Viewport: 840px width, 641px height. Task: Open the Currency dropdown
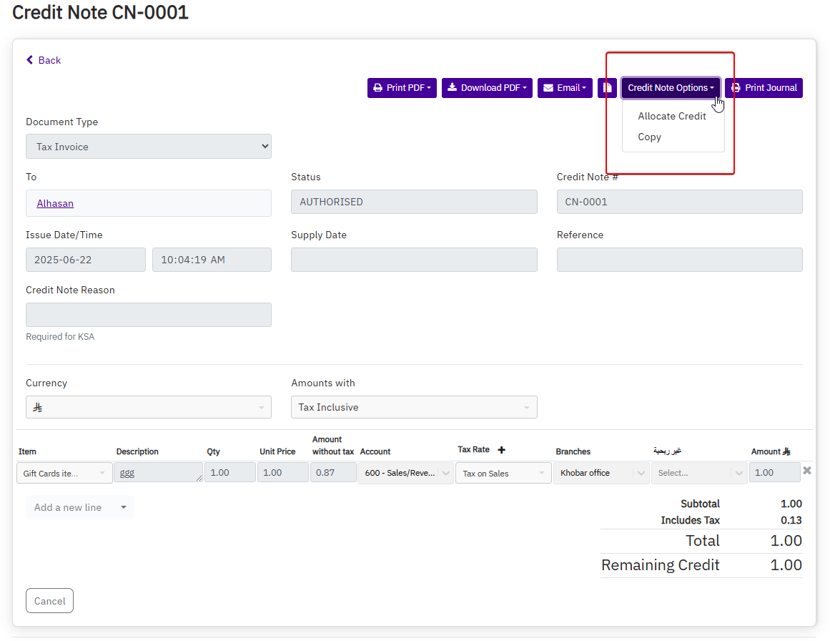pyautogui.click(x=149, y=407)
